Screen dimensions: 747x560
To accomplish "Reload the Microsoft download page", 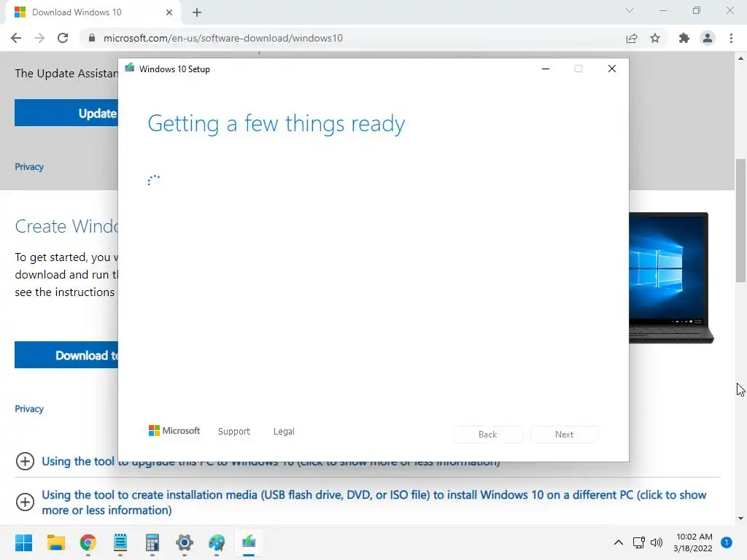I will (63, 38).
